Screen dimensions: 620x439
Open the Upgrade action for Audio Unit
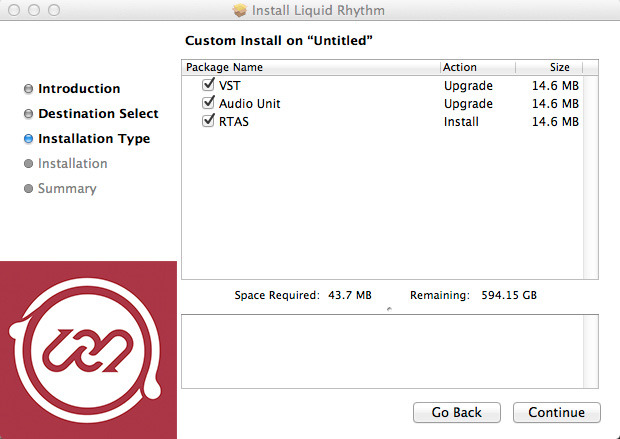point(468,104)
